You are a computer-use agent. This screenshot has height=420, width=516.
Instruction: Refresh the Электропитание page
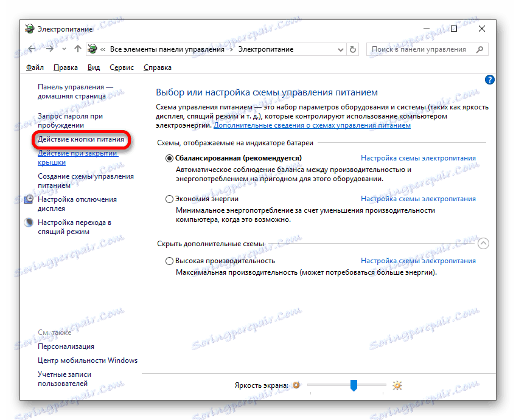pos(353,49)
